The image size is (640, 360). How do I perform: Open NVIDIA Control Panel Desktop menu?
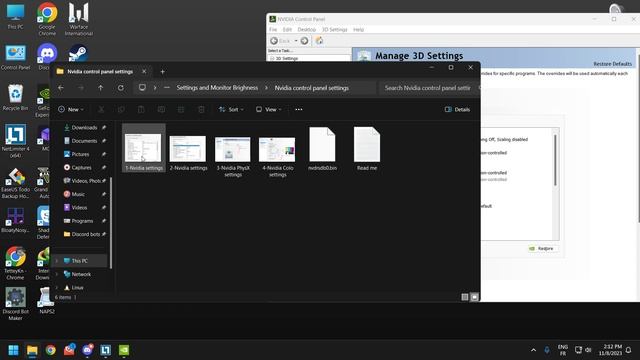coord(307,29)
